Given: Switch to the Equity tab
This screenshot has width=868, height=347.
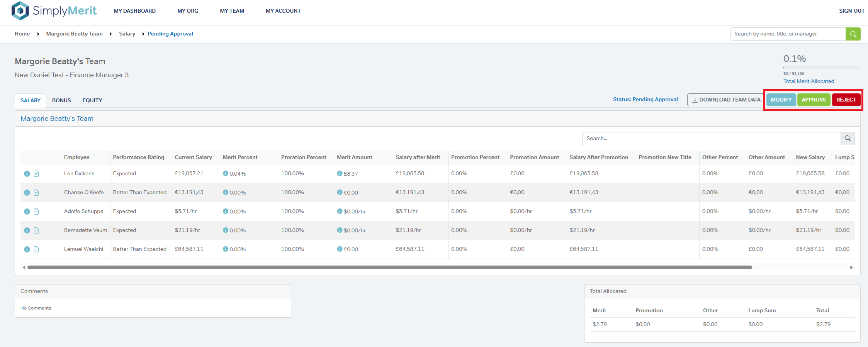Looking at the screenshot, I should click(92, 100).
